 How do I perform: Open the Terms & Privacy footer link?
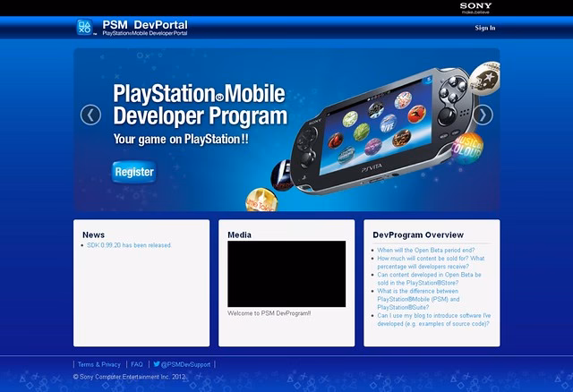pos(98,365)
